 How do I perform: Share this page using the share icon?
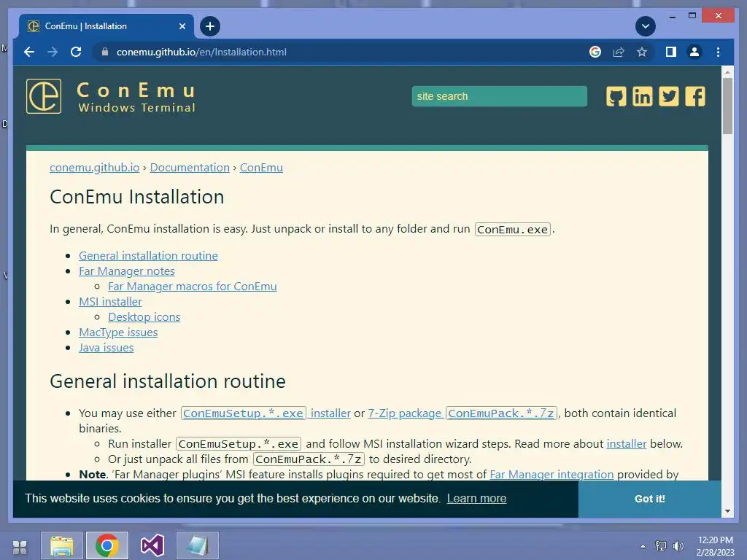pyautogui.click(x=619, y=52)
